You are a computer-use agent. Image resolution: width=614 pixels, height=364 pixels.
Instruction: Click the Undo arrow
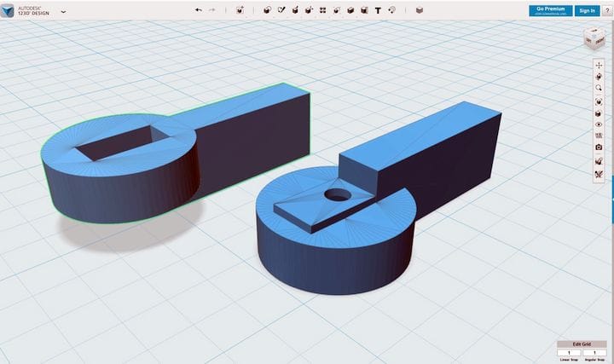(199, 10)
